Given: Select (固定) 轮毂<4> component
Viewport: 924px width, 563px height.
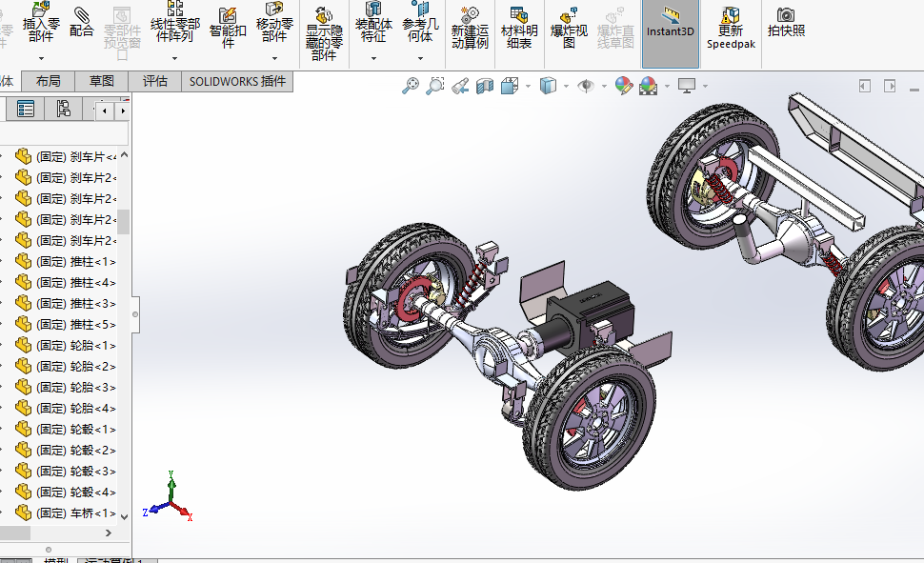Looking at the screenshot, I should tap(75, 493).
